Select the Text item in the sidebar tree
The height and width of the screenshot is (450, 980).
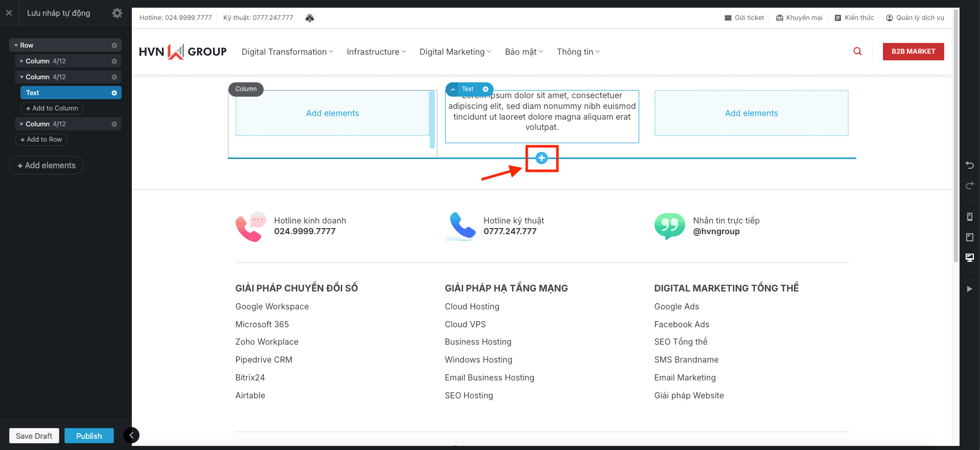(33, 93)
